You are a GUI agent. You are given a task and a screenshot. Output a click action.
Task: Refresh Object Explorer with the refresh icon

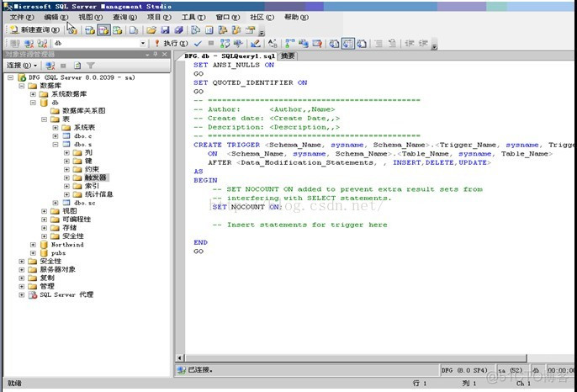point(77,66)
